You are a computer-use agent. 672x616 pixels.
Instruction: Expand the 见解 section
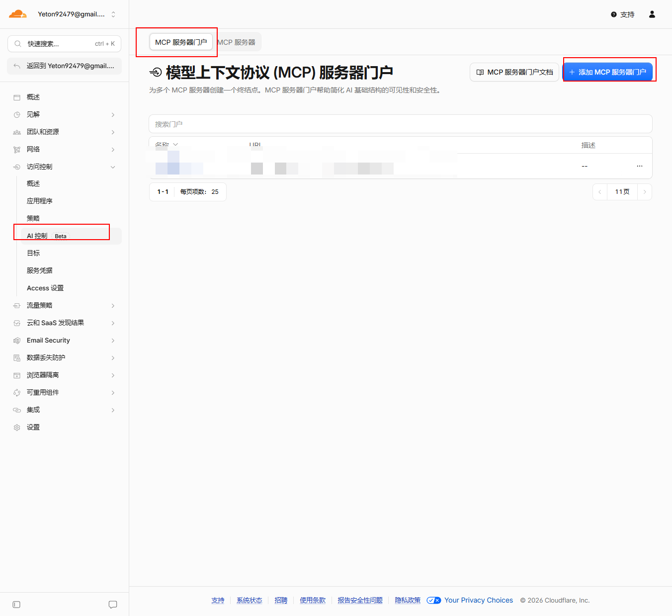click(65, 114)
